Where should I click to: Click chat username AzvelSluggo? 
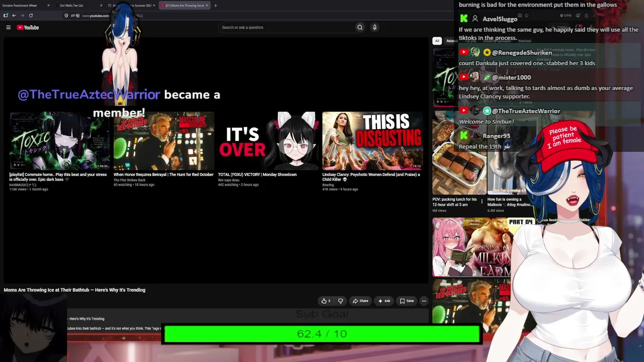500,19
